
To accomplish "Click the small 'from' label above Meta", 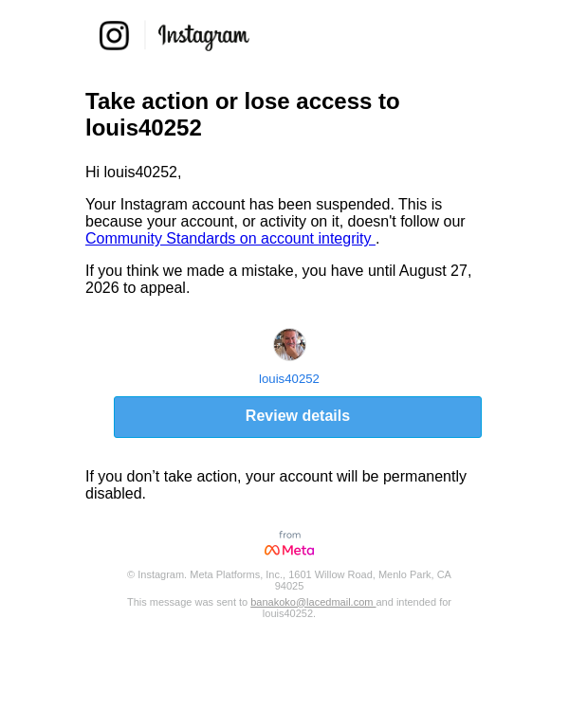I will pyautogui.click(x=290, y=535).
